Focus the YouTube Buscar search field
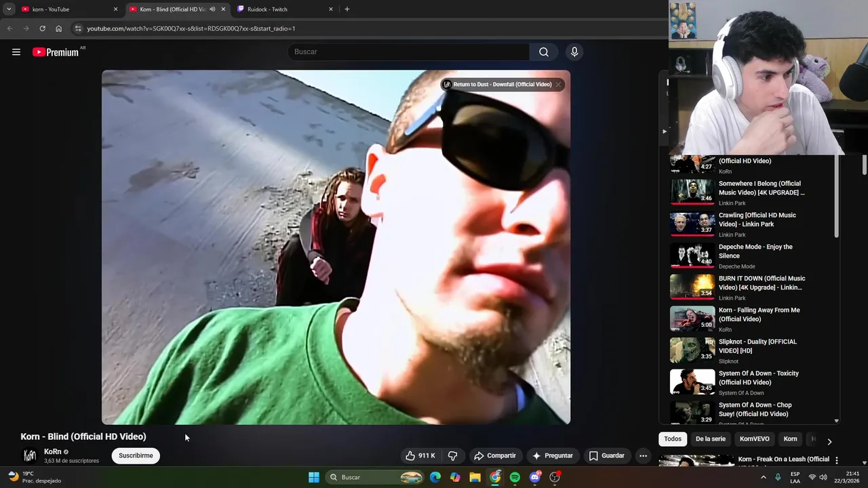This screenshot has height=488, width=868. pos(408,52)
